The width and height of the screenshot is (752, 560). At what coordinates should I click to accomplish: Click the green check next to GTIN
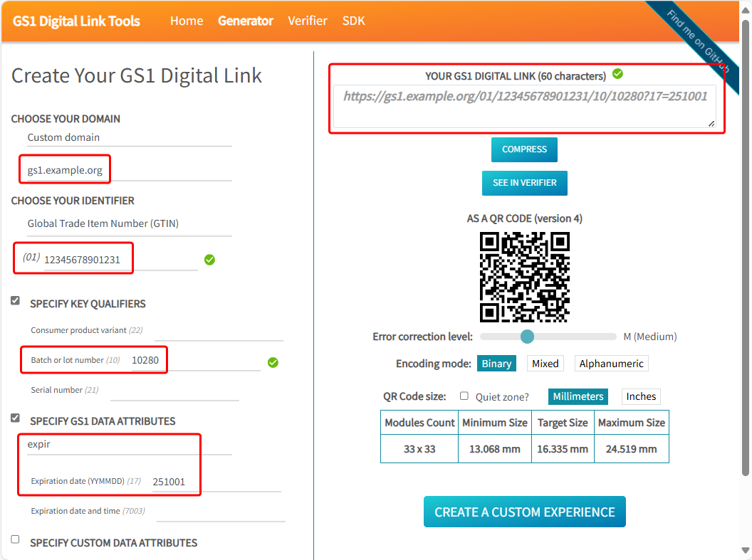pyautogui.click(x=209, y=260)
